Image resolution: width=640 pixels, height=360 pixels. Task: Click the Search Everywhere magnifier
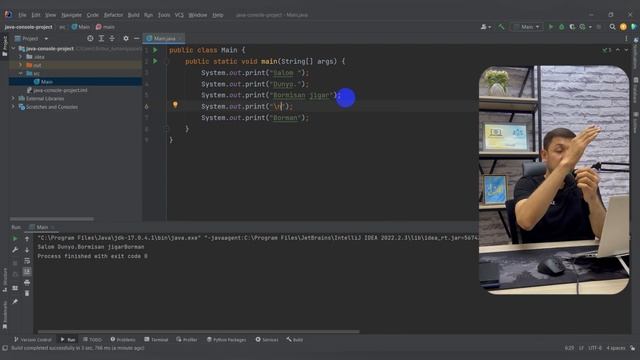[612, 27]
